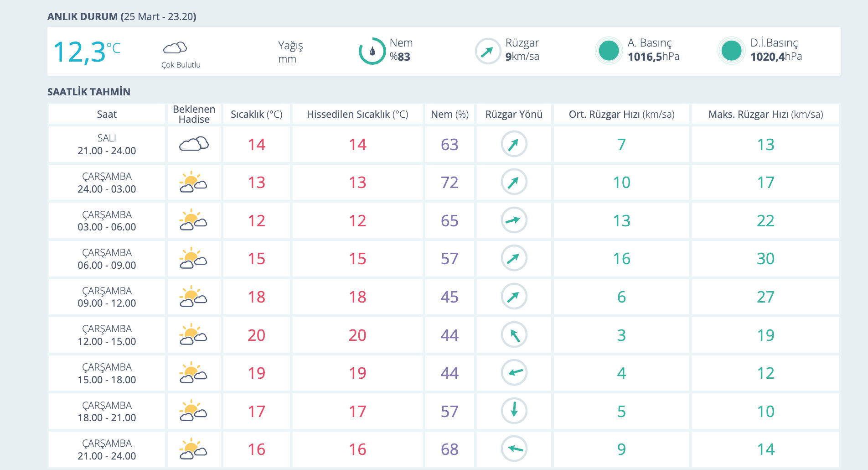The height and width of the screenshot is (470, 868).
Task: Click the green circle next to D.İ.Basınç
Action: click(x=731, y=50)
